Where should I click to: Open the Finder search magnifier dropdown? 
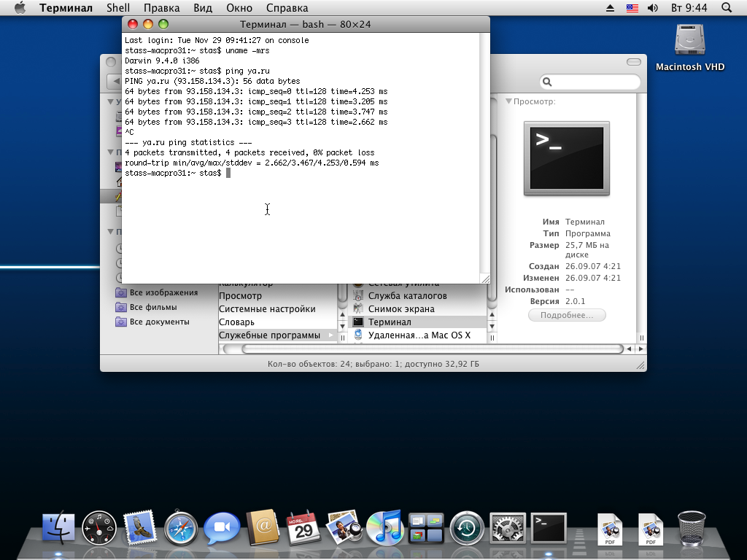pyautogui.click(x=549, y=82)
